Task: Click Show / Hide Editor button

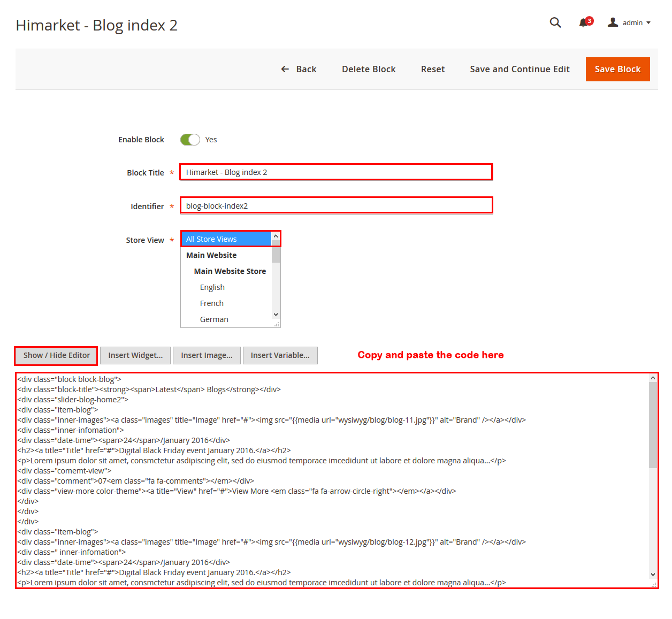Action: [56, 355]
